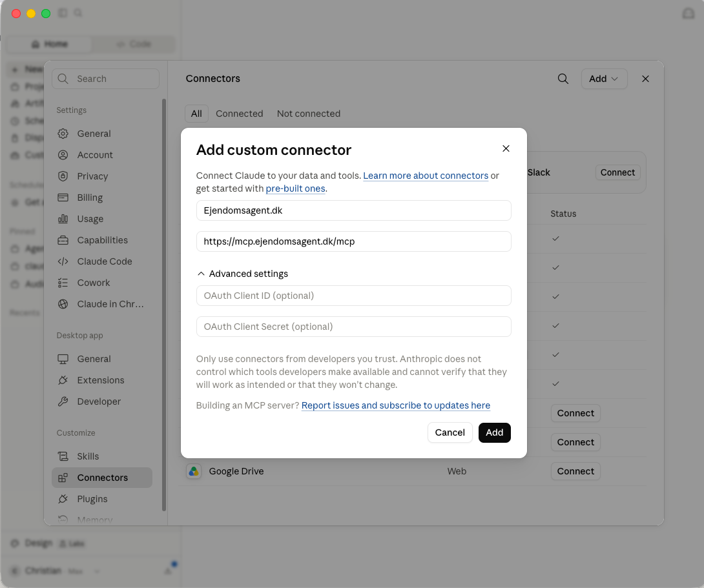Switch to the Connected tab

[x=240, y=114]
